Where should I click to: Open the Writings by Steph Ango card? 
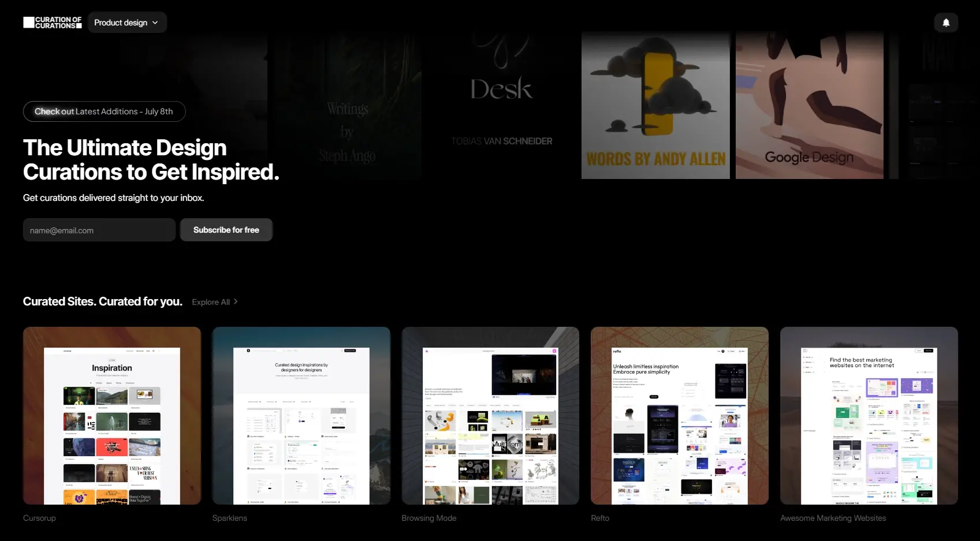(x=347, y=105)
